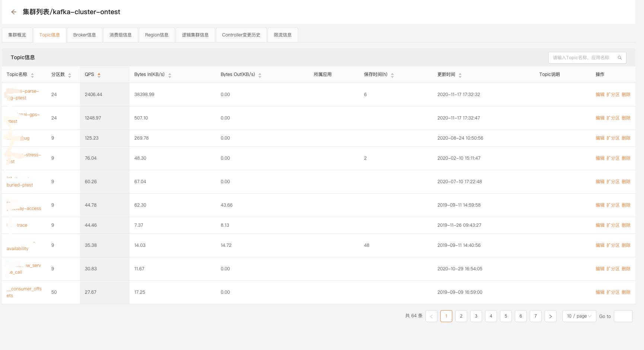Click 删除 for the QPS 2406.44 topic
Viewport: 644px width, 350px height.
626,95
